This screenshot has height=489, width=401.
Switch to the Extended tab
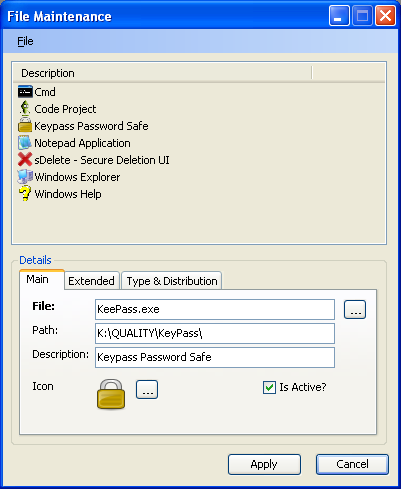click(91, 281)
